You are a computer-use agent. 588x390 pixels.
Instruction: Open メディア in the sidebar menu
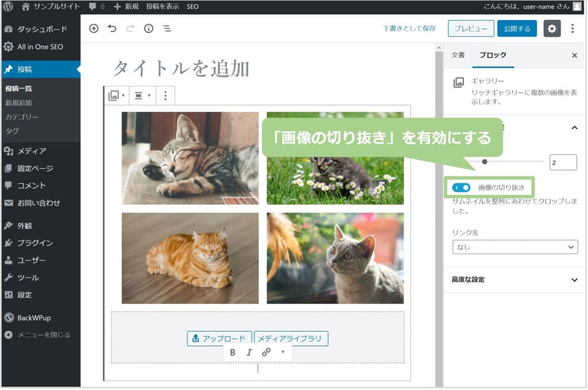coord(32,151)
